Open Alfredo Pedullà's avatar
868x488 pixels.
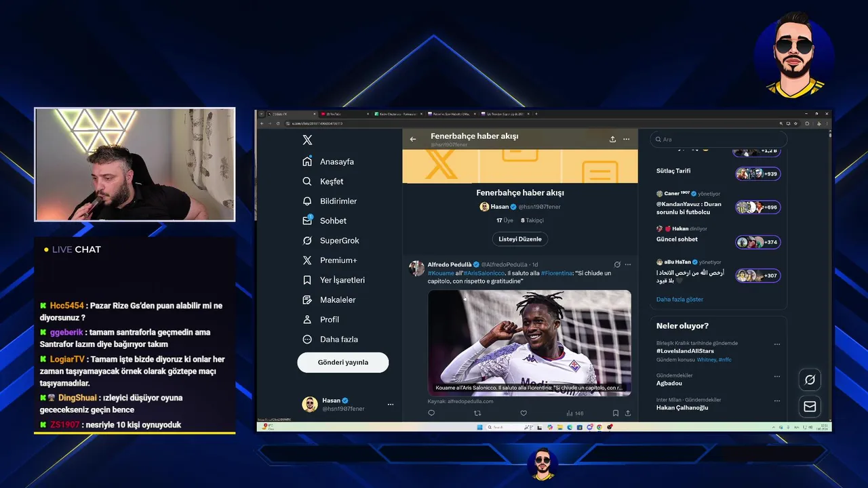pyautogui.click(x=417, y=268)
